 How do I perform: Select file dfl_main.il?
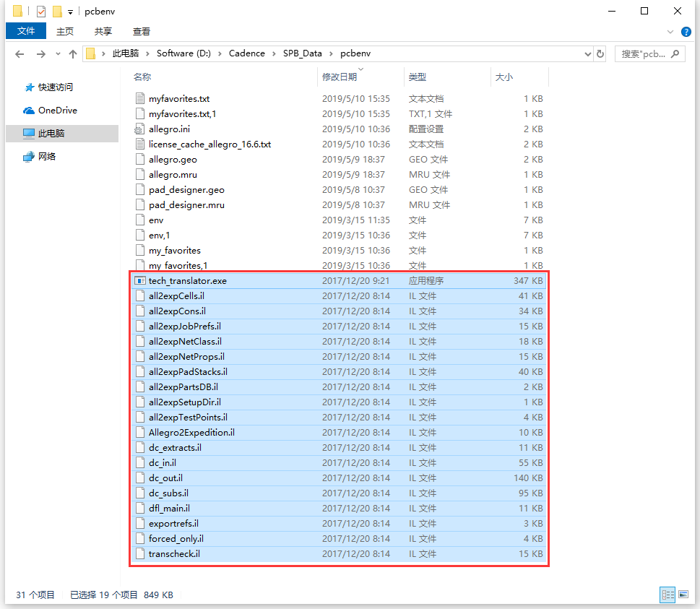pyautogui.click(x=169, y=509)
